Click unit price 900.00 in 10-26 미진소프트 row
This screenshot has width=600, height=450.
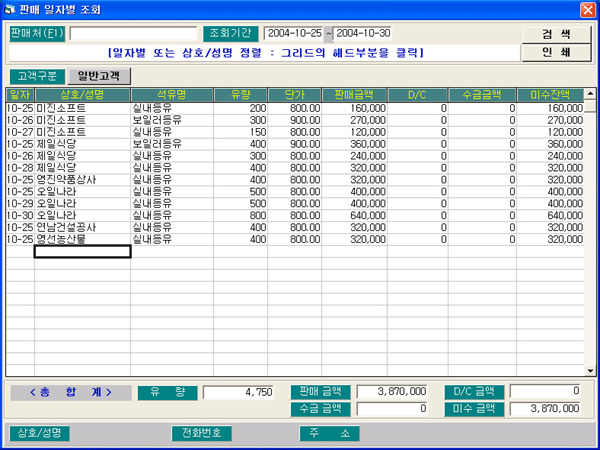(294, 120)
